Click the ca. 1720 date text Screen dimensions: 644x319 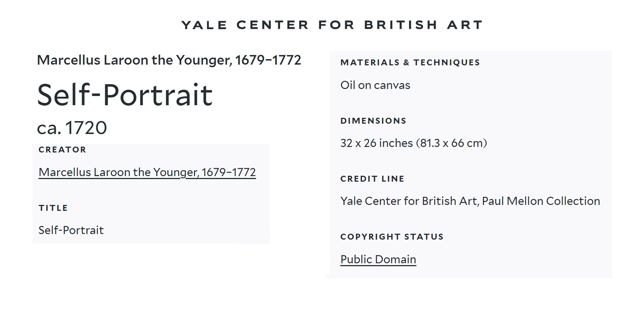(72, 128)
